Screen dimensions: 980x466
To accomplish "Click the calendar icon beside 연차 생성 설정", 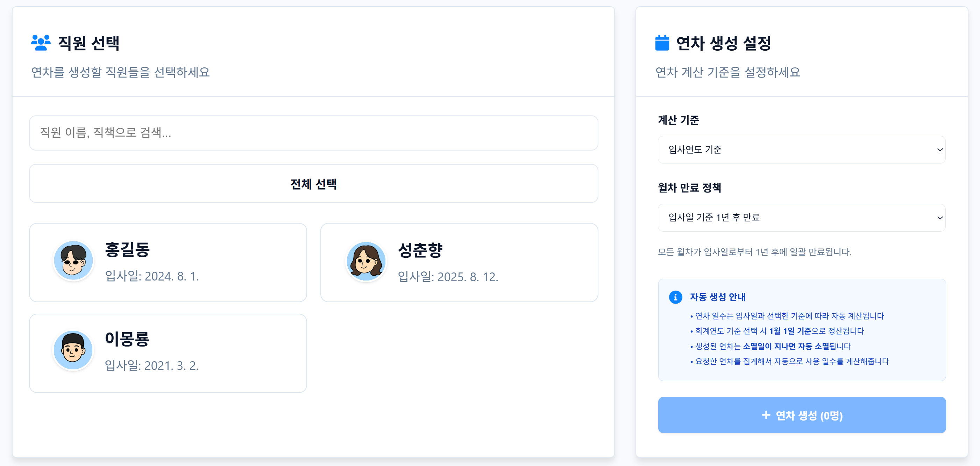I will [x=662, y=43].
